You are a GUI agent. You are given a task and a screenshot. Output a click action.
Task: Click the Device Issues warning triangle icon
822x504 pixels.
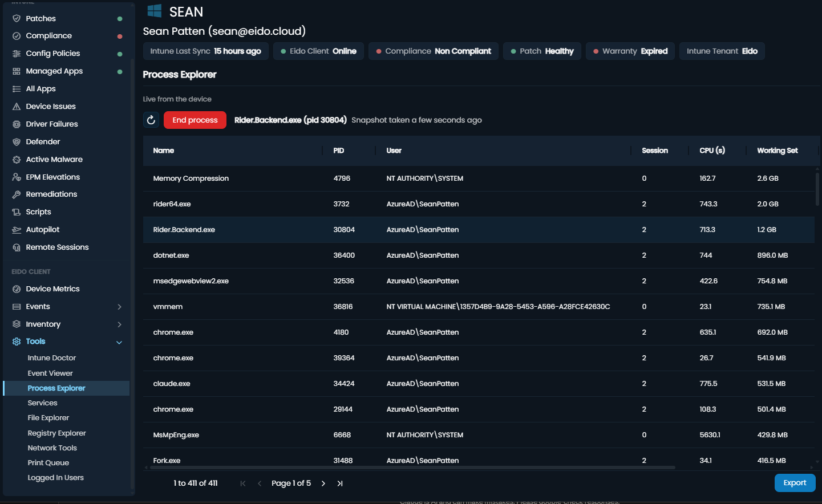click(x=17, y=107)
